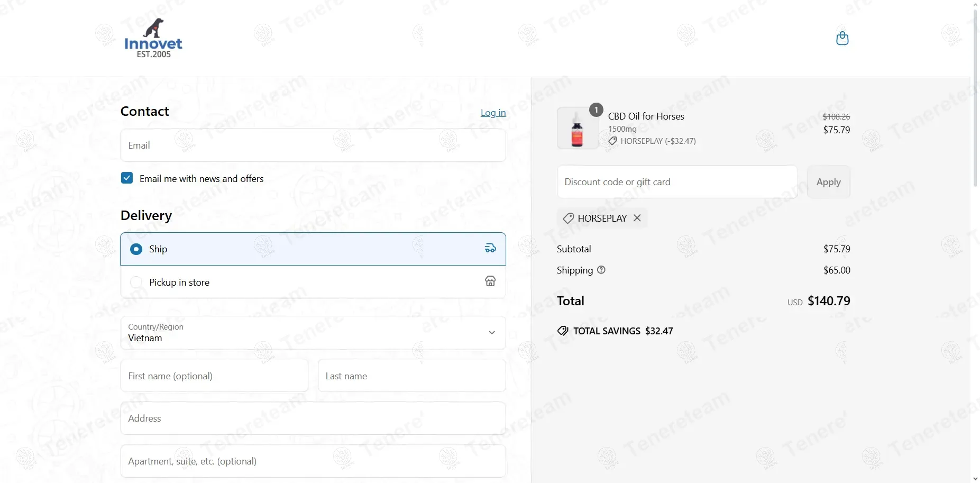Screen dimensions: 980x483
Task: Focus the Email input field
Action: (x=313, y=145)
